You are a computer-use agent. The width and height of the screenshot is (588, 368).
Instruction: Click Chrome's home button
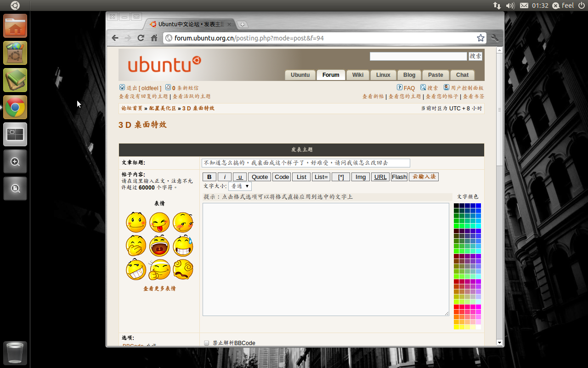point(154,38)
